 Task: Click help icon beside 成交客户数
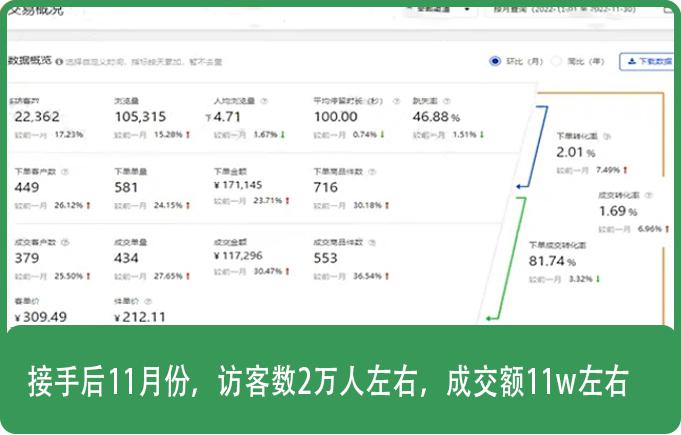tap(62, 241)
